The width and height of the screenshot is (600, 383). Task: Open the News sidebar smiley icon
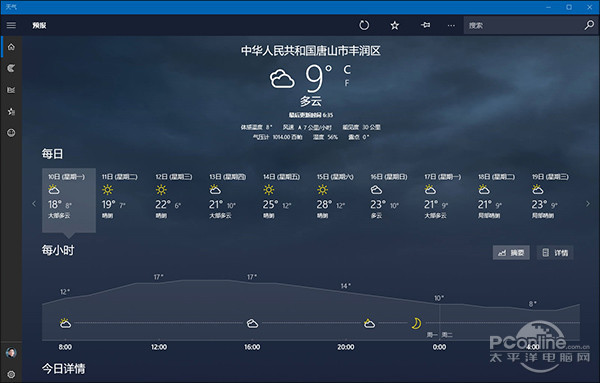coord(11,133)
